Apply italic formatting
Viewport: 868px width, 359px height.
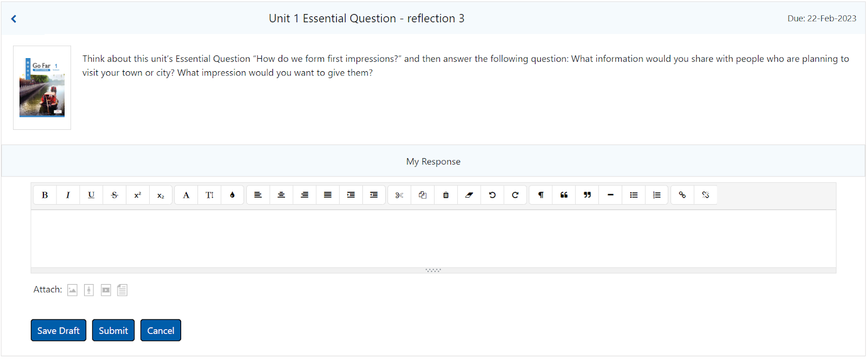coord(68,195)
